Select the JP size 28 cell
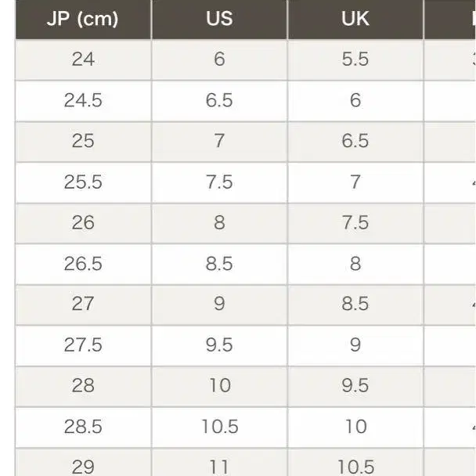The height and width of the screenshot is (476, 476). [x=83, y=387]
